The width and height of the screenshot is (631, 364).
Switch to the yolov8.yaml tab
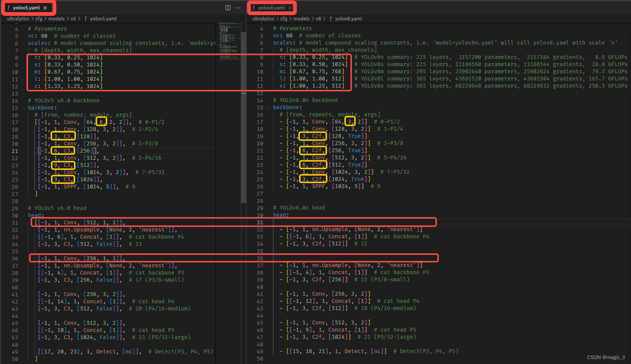click(x=272, y=8)
